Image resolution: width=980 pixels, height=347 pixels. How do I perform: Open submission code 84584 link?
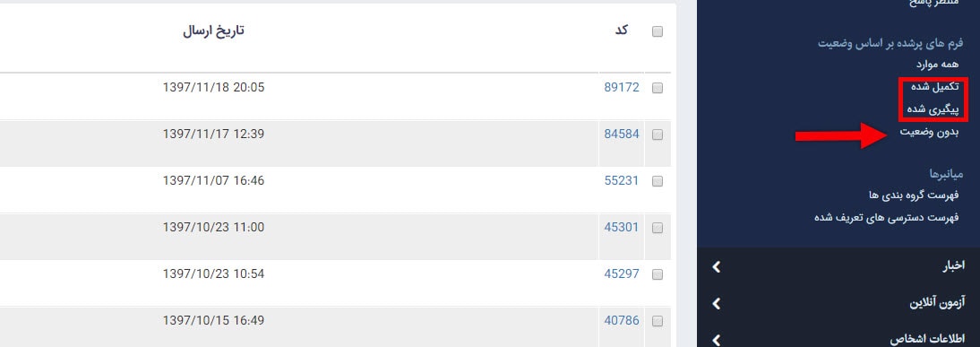622,134
